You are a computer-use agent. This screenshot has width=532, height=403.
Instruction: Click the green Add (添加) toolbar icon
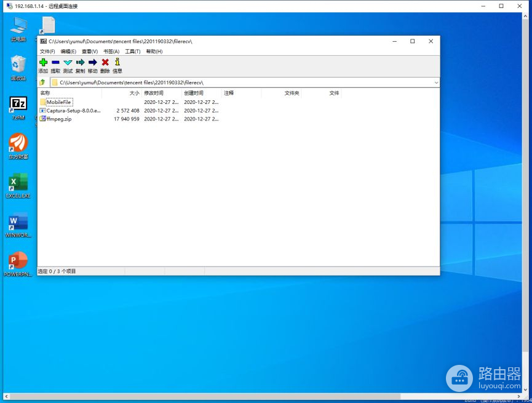[x=43, y=62]
